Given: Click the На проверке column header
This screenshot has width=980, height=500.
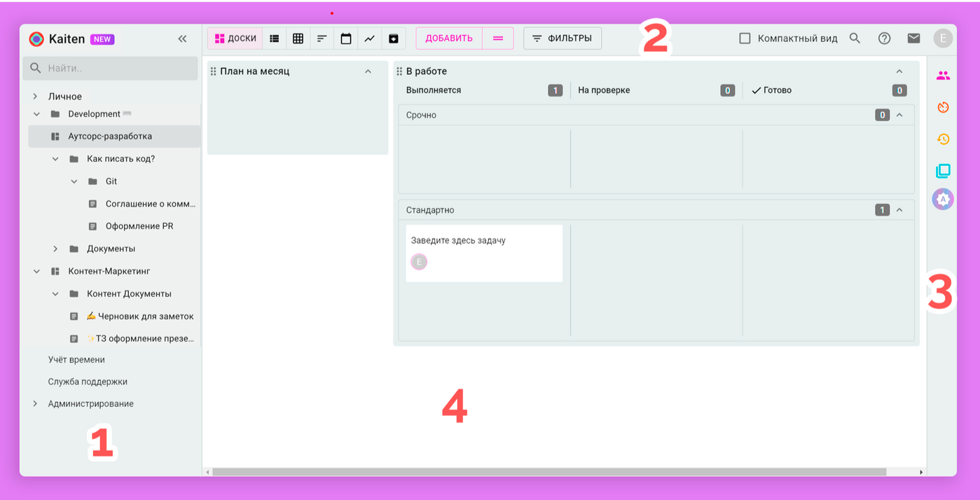Looking at the screenshot, I should (604, 90).
